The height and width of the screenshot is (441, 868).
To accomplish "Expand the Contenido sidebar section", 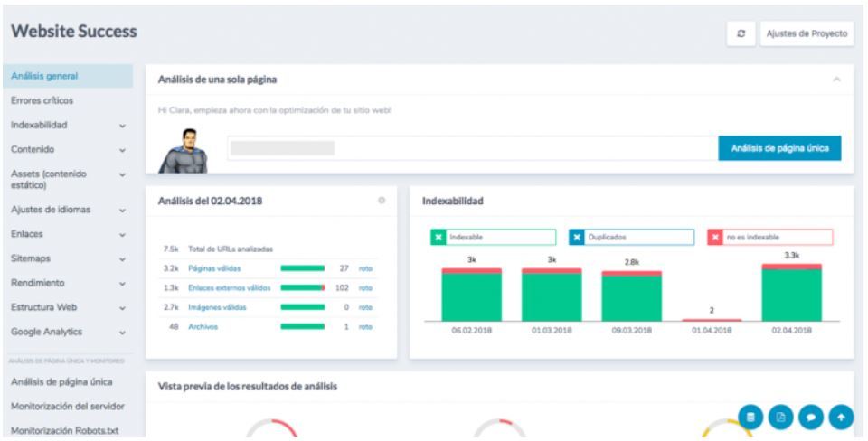I will (122, 150).
